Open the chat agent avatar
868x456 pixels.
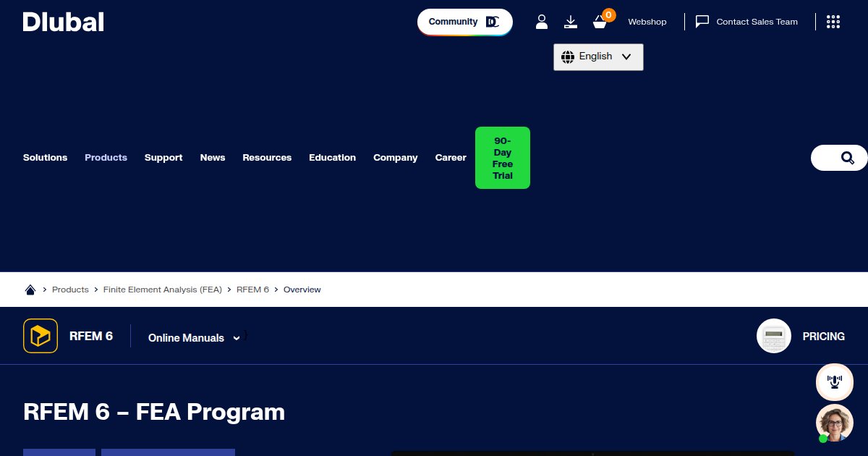point(835,423)
